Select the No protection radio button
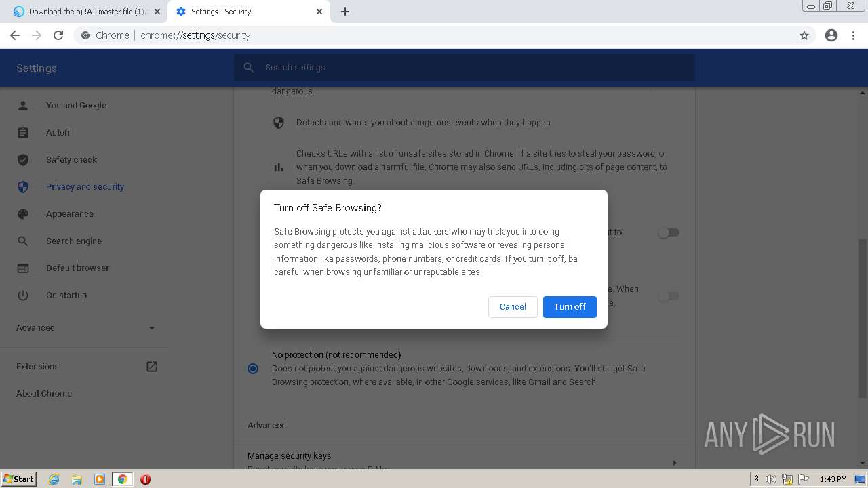Viewport: 868px width, 488px height. (253, 369)
